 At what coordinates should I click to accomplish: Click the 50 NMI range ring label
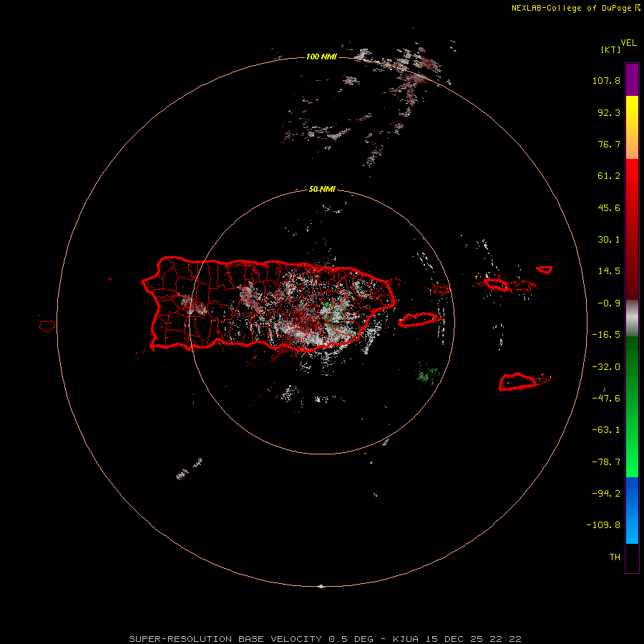click(321, 189)
